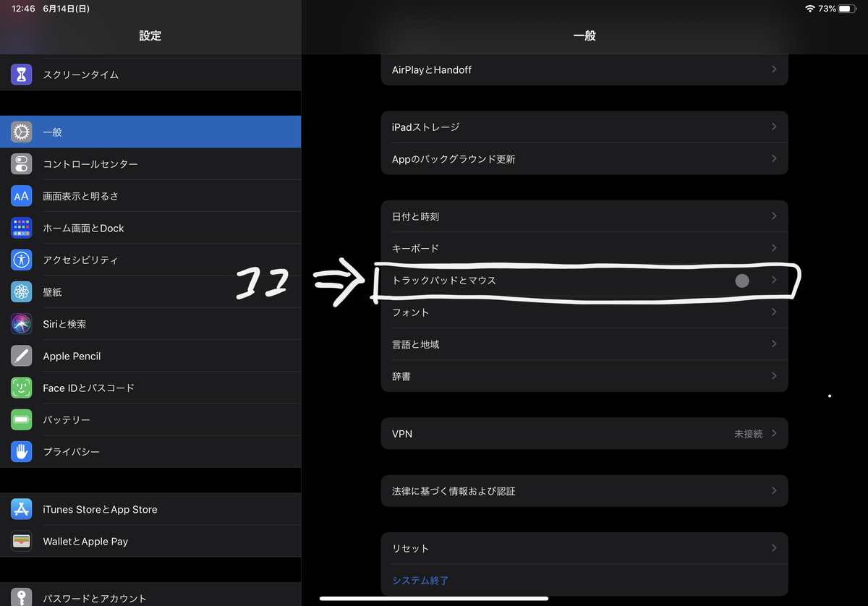
Task: Open AirPlayとHandoff chevron
Action: 774,69
